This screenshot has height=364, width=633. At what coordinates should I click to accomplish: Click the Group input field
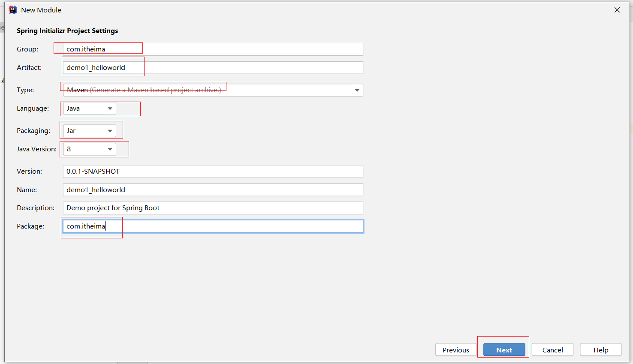(x=213, y=49)
